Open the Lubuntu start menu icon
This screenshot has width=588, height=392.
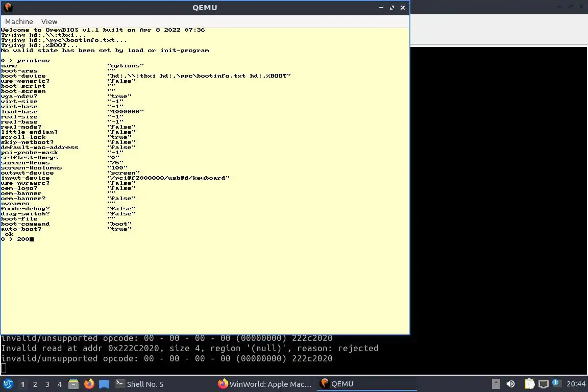pyautogui.click(x=8, y=384)
